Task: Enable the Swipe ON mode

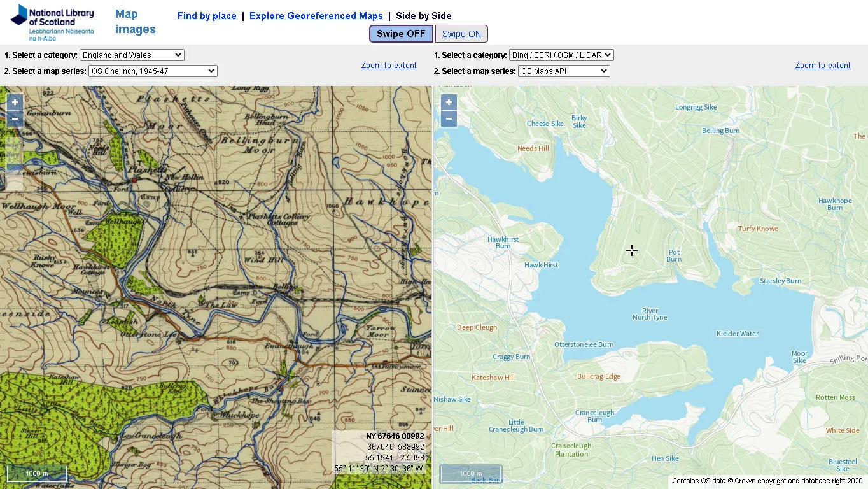Action: coord(462,34)
